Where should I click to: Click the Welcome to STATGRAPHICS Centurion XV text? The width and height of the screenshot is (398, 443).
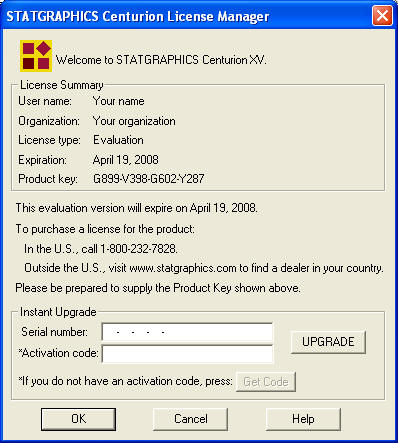161,60
